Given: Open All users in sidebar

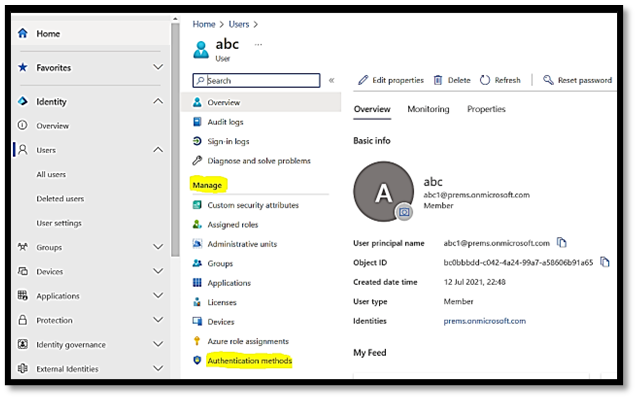Looking at the screenshot, I should tap(51, 174).
